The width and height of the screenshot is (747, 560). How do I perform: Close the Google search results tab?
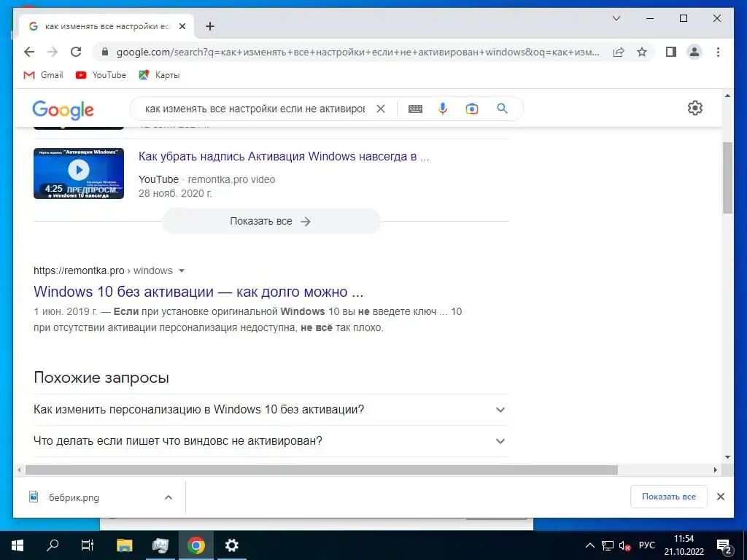pos(182,26)
